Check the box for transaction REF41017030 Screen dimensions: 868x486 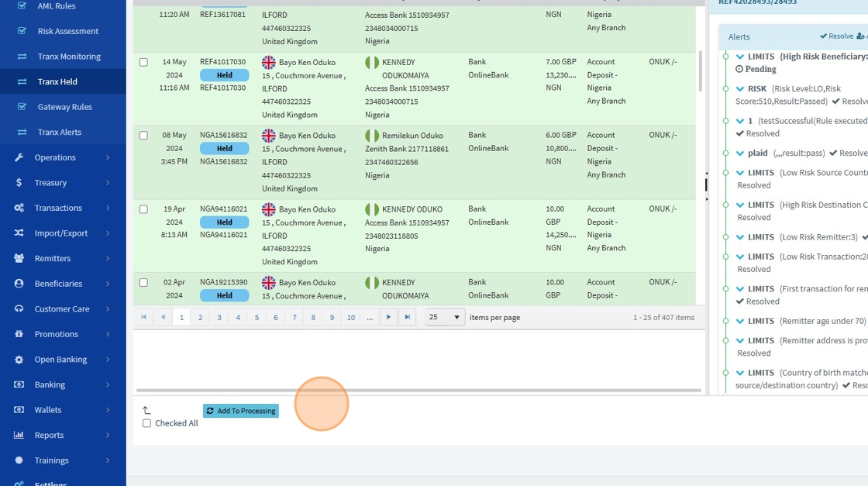coord(143,62)
